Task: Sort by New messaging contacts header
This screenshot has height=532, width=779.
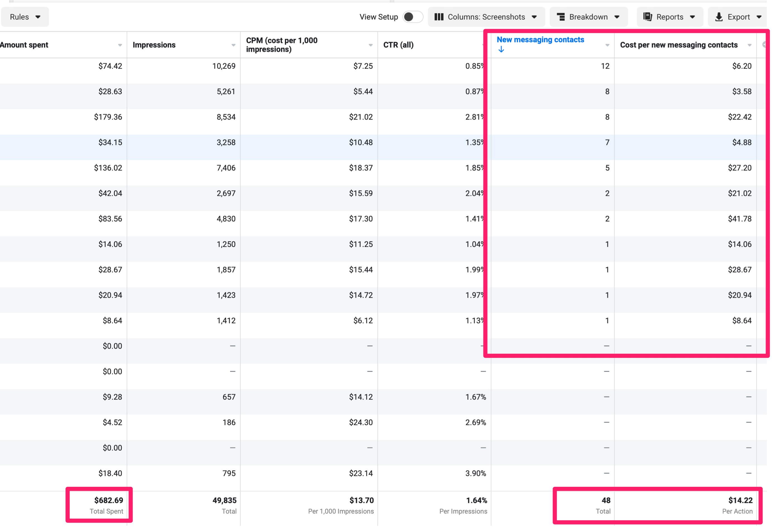Action: [540, 40]
